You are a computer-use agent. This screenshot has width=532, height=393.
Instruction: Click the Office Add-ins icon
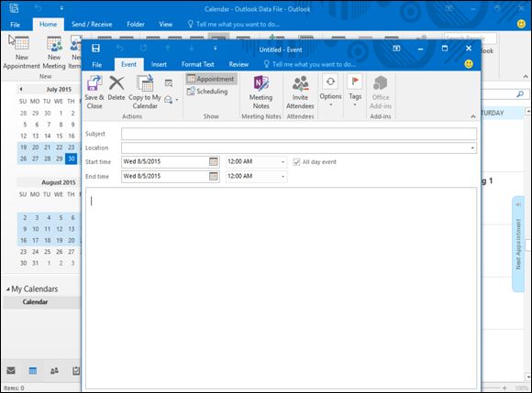tap(381, 83)
